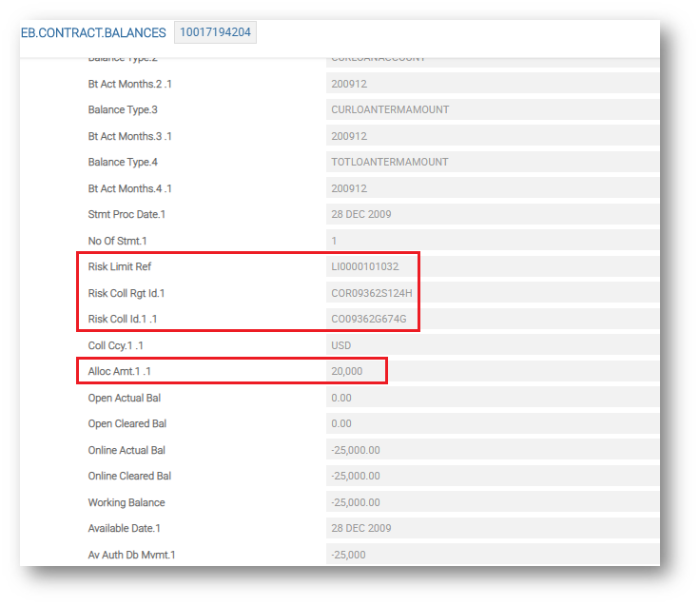Click the Online Actual Bal value field

(492, 450)
